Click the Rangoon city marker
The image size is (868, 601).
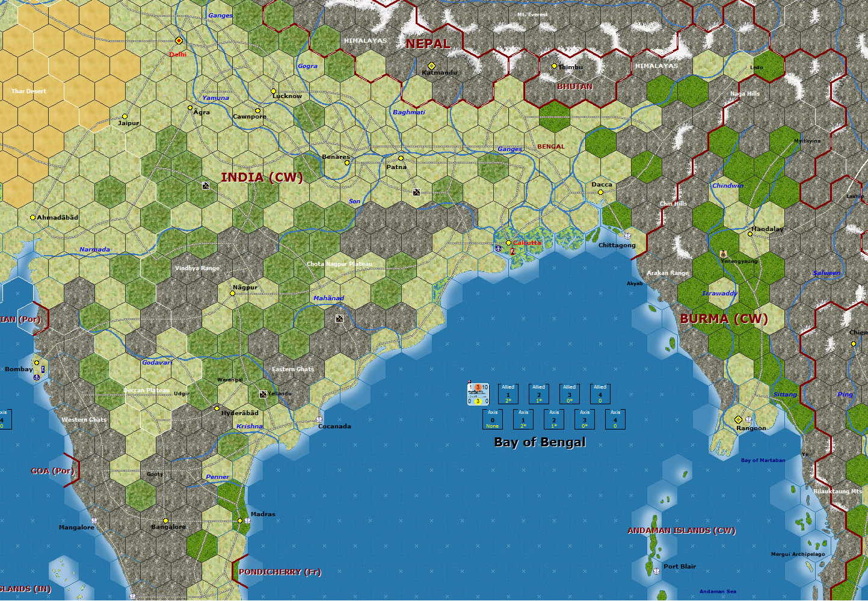pyautogui.click(x=738, y=419)
